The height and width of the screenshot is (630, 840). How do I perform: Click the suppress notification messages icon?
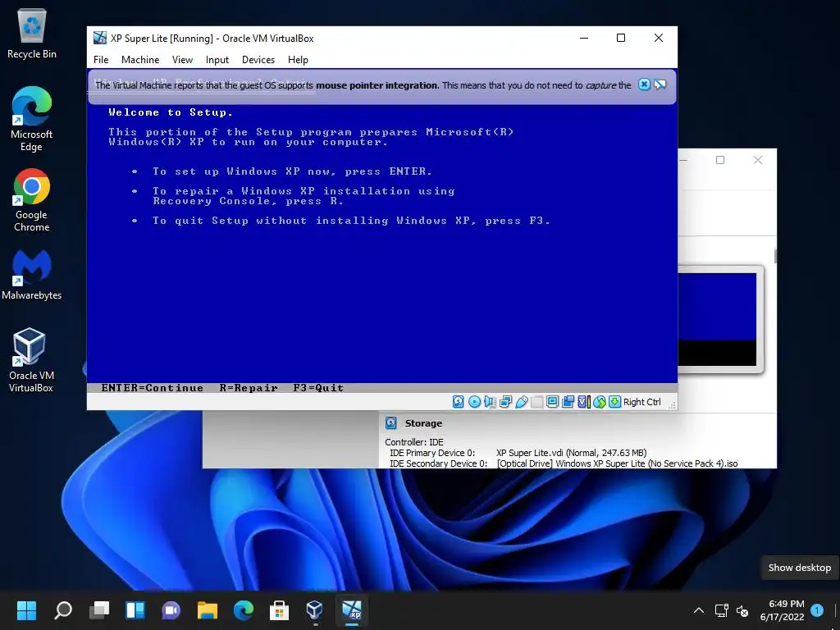[x=660, y=84]
